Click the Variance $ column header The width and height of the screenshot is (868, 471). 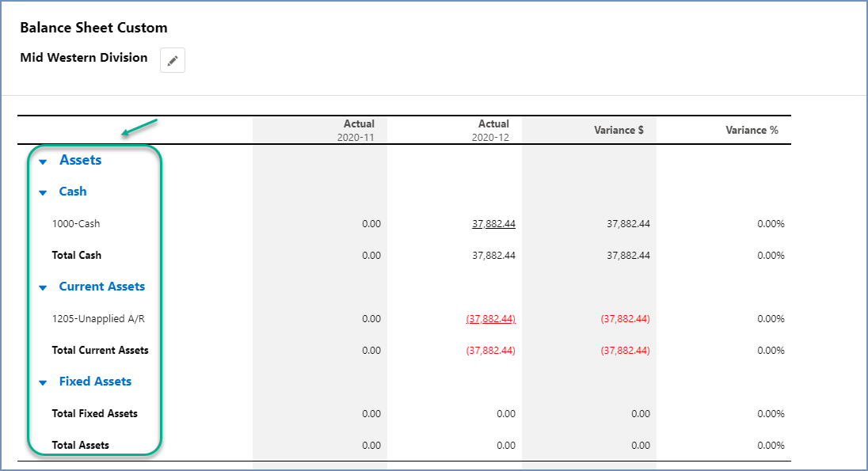pyautogui.click(x=619, y=130)
